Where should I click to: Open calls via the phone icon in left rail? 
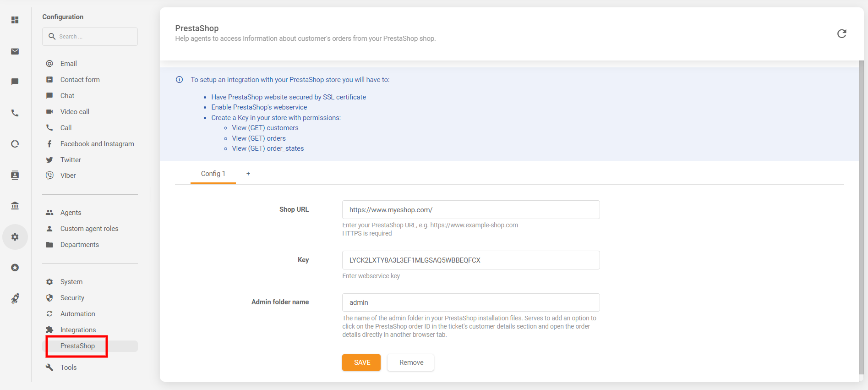[x=15, y=113]
